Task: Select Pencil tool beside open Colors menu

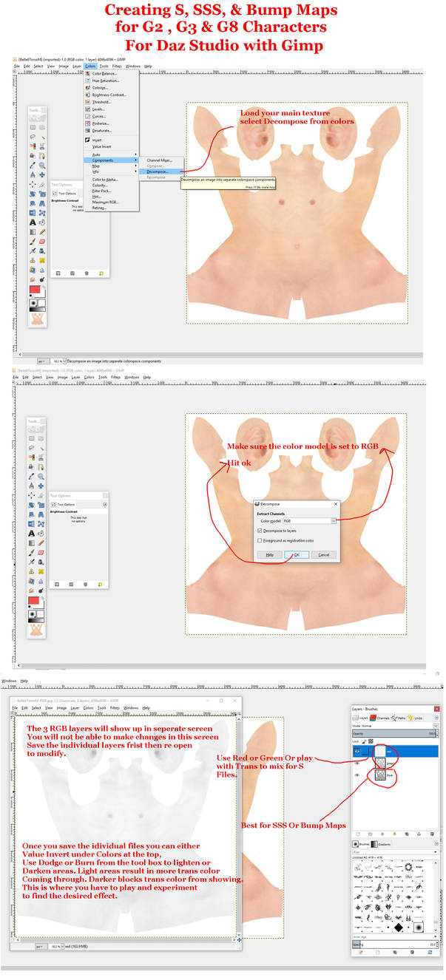Action: coord(42,232)
